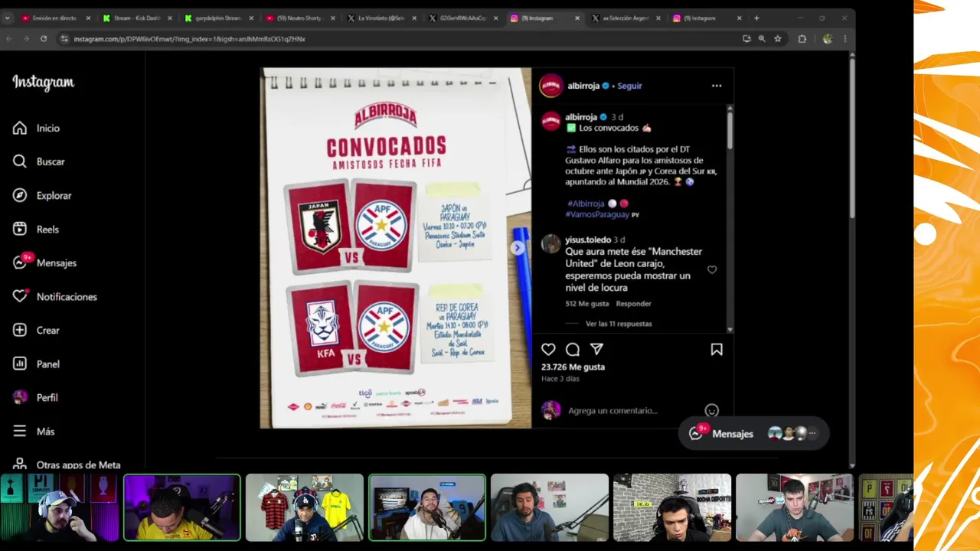This screenshot has height=551, width=980.
Task: Open the browser zoom magnifier icon
Action: click(x=762, y=38)
